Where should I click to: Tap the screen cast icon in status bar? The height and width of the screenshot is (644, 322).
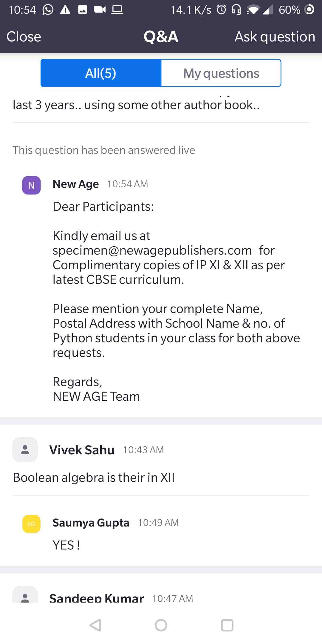pyautogui.click(x=117, y=10)
